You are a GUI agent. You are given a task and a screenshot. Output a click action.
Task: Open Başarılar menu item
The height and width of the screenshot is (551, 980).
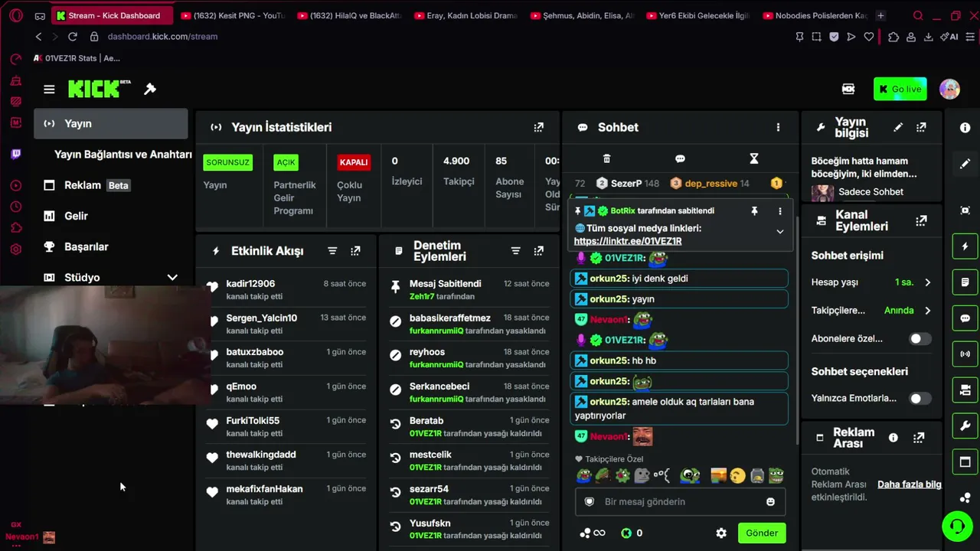(110, 246)
